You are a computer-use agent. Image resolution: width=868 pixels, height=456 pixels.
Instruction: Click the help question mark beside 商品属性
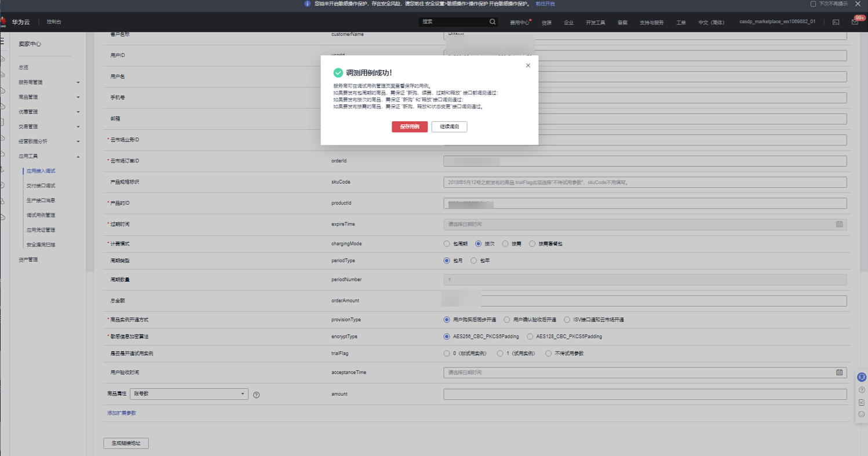256,395
